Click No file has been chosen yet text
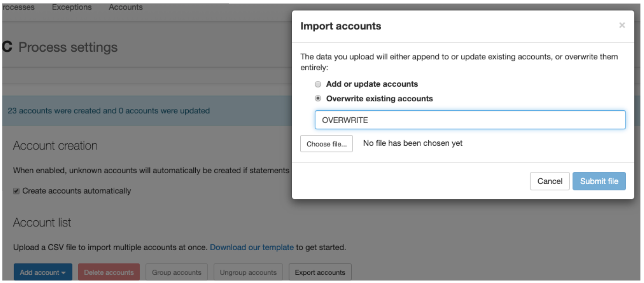The width and height of the screenshot is (644, 283). coord(413,143)
